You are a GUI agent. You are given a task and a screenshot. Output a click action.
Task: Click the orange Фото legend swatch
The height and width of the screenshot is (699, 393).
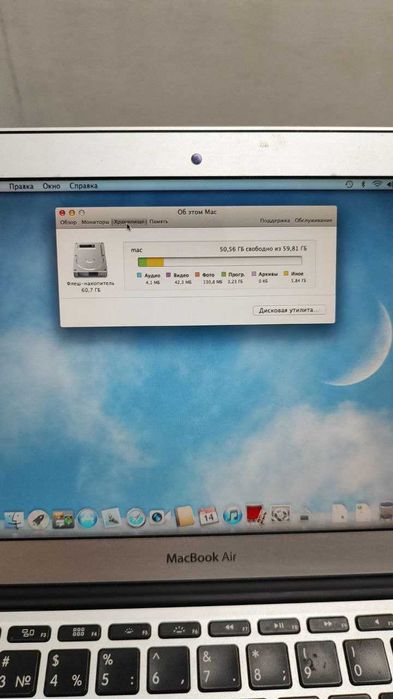[x=197, y=275]
